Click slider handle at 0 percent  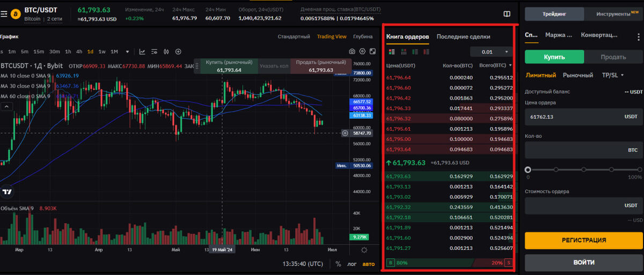pyautogui.click(x=528, y=169)
